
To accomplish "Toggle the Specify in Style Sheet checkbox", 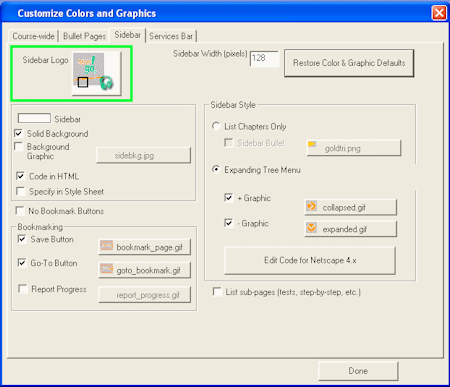I will tap(21, 191).
